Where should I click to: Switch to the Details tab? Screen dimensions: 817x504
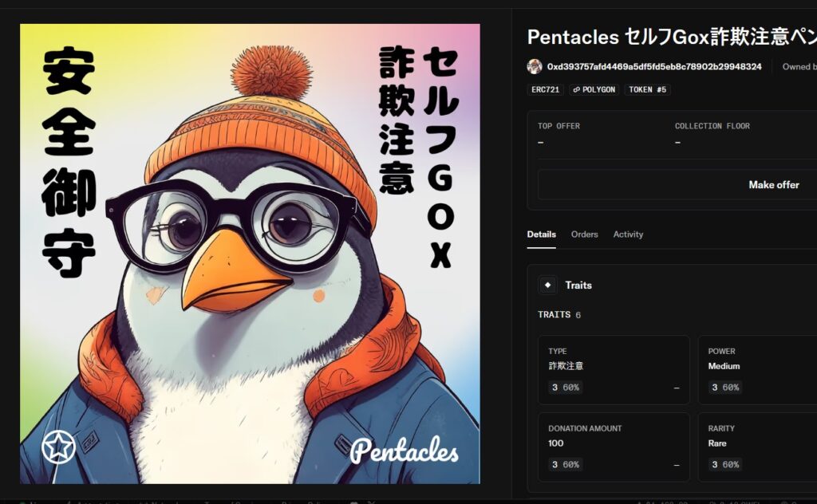[541, 234]
